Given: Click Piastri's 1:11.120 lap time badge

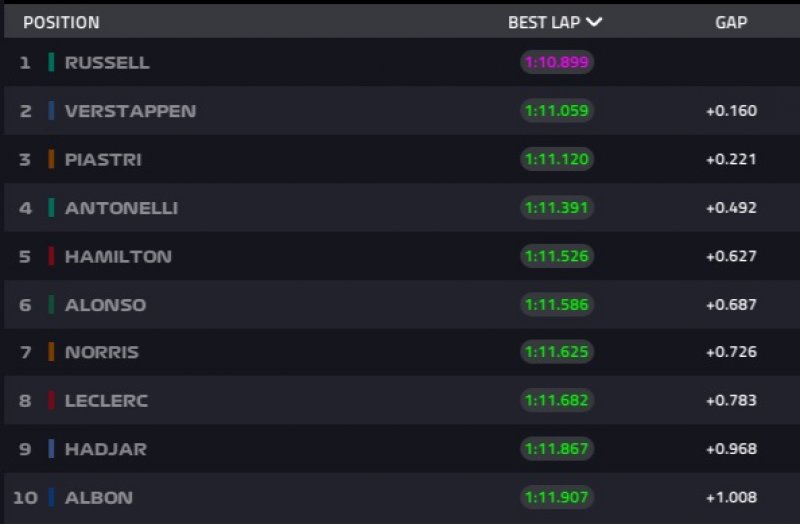Looking at the screenshot, I should click(557, 159).
